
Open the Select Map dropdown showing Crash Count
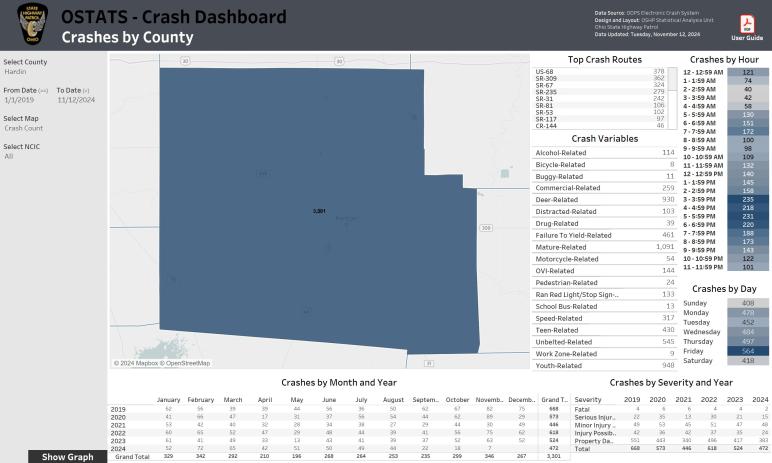coord(52,128)
